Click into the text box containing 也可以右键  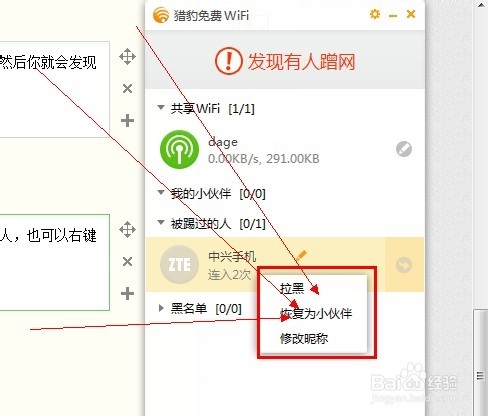tap(55, 263)
